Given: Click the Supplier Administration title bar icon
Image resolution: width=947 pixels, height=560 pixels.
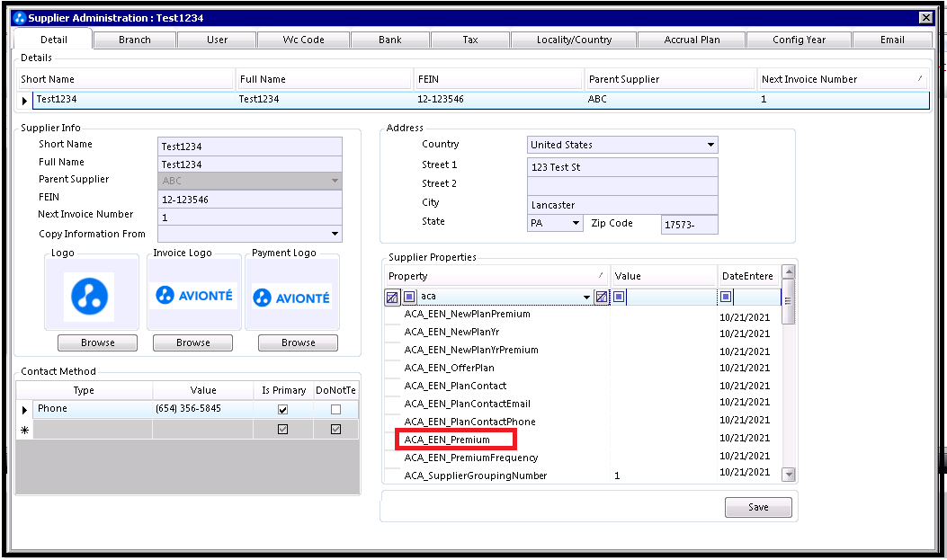Looking at the screenshot, I should (x=20, y=17).
